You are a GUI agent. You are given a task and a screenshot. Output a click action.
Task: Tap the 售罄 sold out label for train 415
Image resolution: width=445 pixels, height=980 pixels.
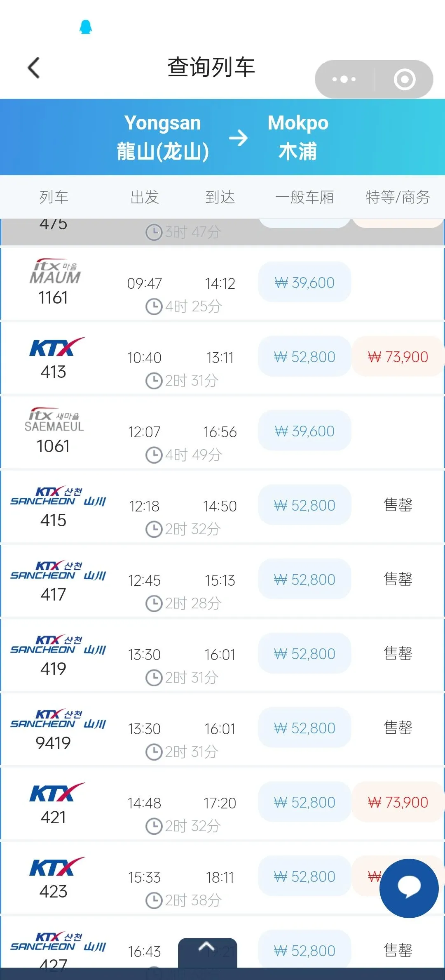click(x=398, y=505)
